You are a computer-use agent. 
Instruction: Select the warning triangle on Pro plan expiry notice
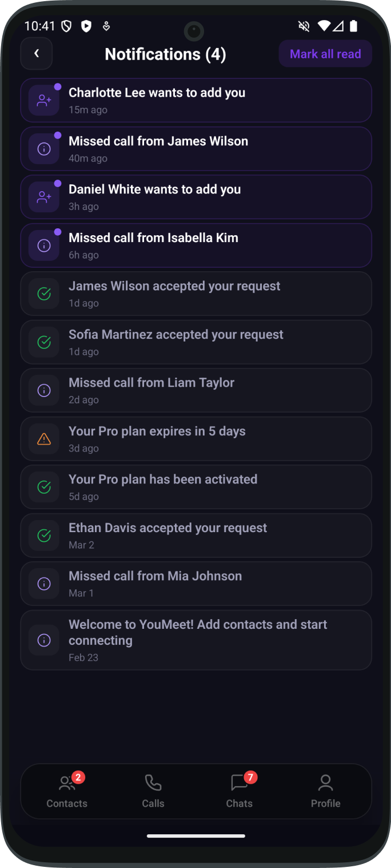(x=43, y=438)
